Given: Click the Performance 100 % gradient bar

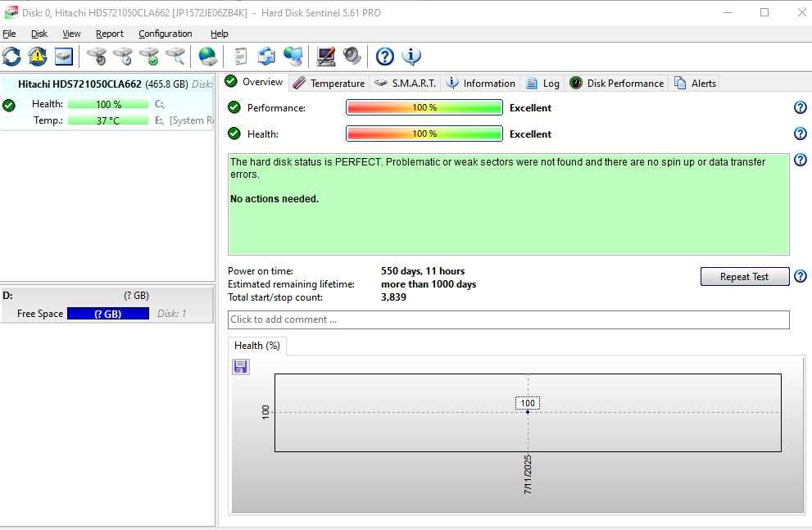Looking at the screenshot, I should tap(424, 107).
